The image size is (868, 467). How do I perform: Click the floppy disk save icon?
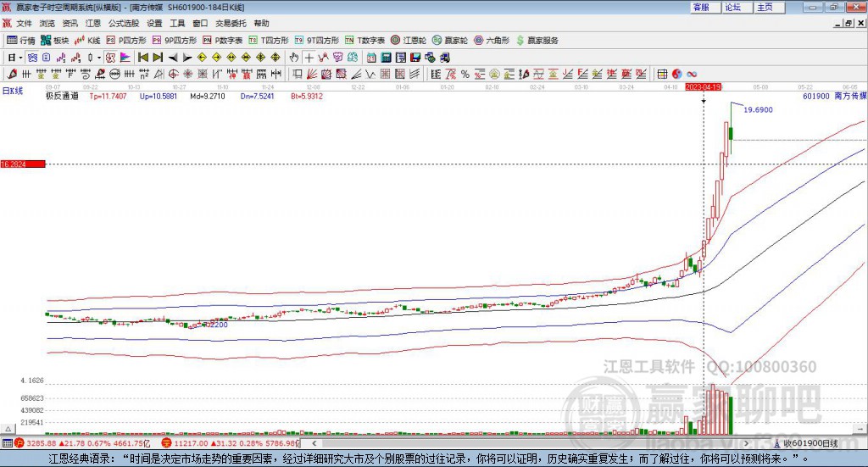(415, 58)
